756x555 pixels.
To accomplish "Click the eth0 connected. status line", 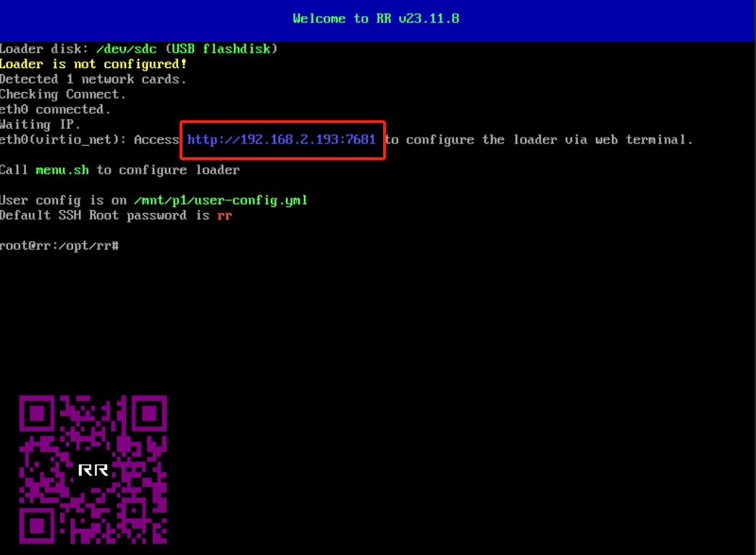I will [56, 109].
